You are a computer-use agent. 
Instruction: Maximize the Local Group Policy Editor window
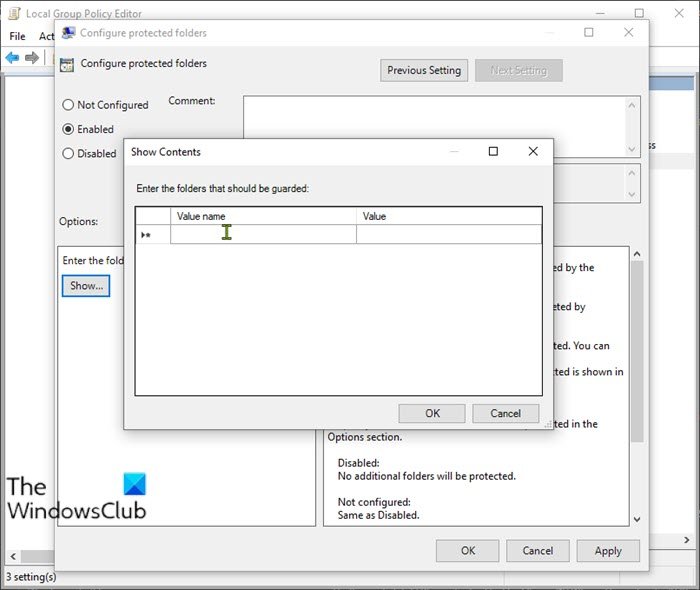[x=639, y=13]
